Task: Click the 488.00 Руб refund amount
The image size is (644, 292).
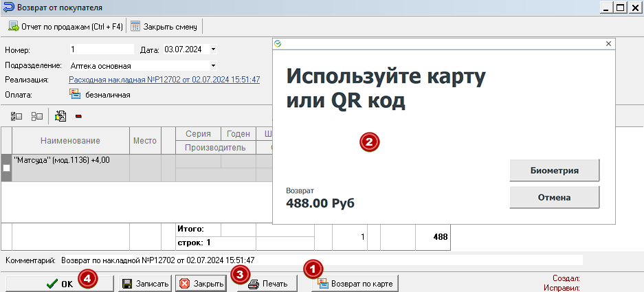Action: point(320,203)
